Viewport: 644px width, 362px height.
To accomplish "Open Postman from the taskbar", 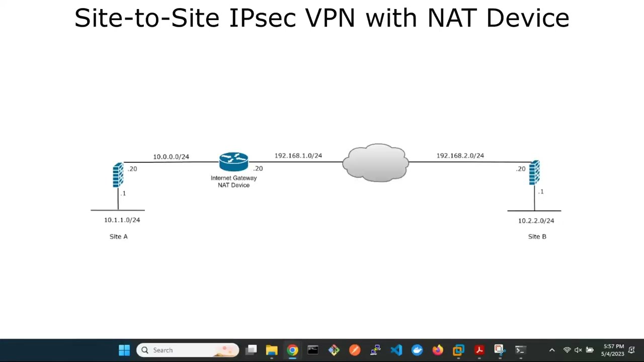I will point(355,350).
